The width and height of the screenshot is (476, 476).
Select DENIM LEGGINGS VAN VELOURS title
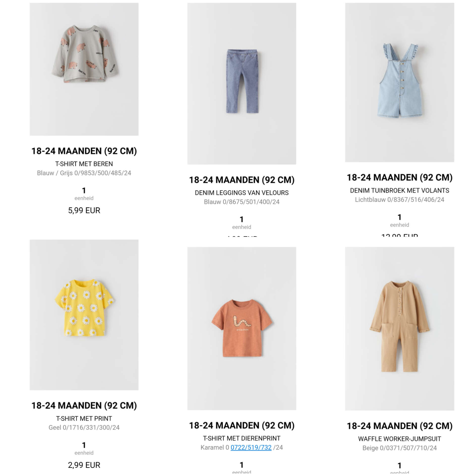241,193
